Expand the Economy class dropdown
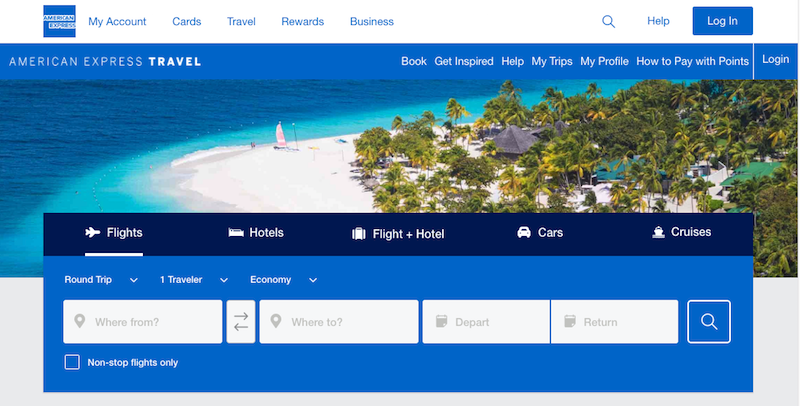Viewport: 800px width, 406px height. [x=284, y=280]
